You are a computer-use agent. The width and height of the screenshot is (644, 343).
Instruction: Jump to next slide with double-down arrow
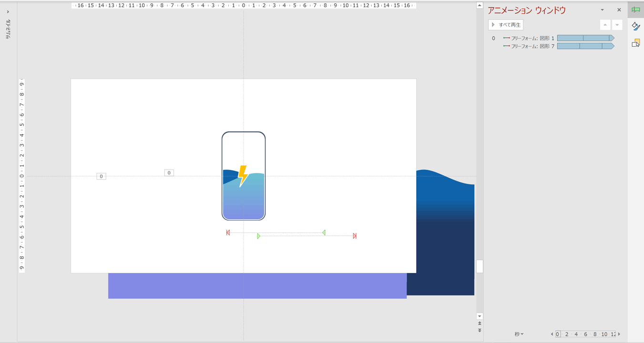tap(480, 330)
